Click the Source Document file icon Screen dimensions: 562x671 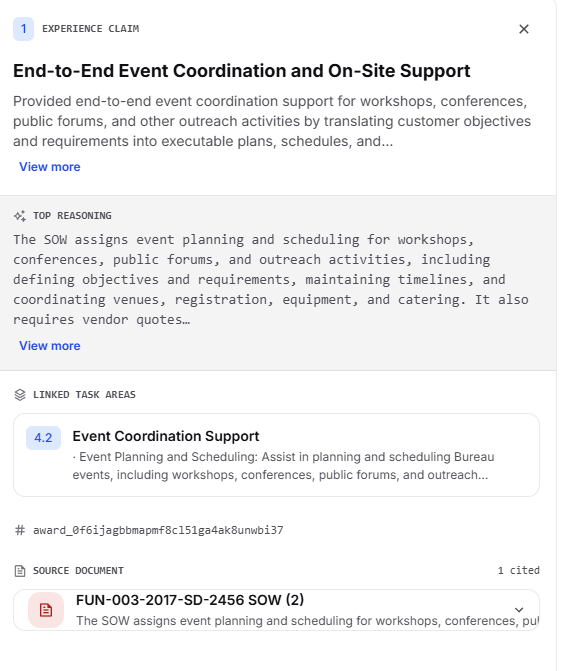coord(20,571)
